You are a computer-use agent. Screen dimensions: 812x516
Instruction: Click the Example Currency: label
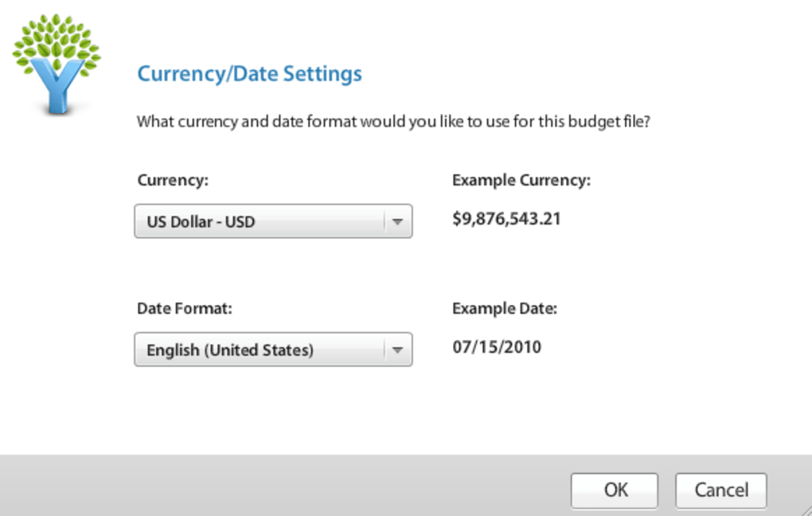[x=521, y=180]
